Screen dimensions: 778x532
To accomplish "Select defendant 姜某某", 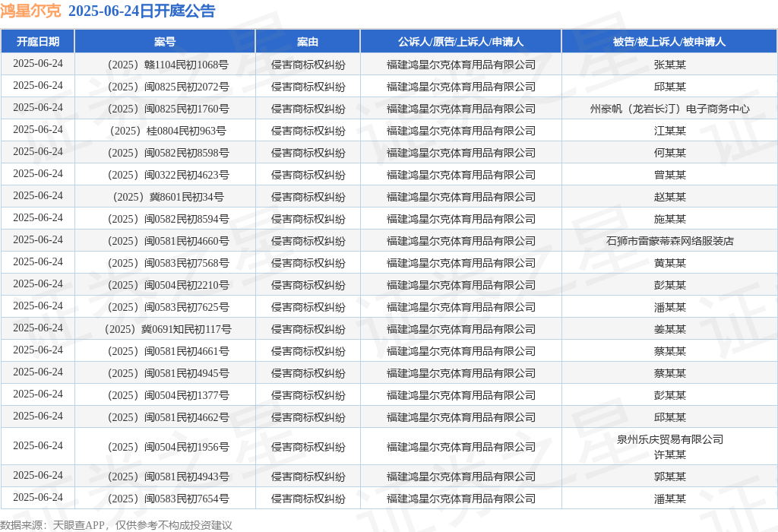I will tap(670, 329).
